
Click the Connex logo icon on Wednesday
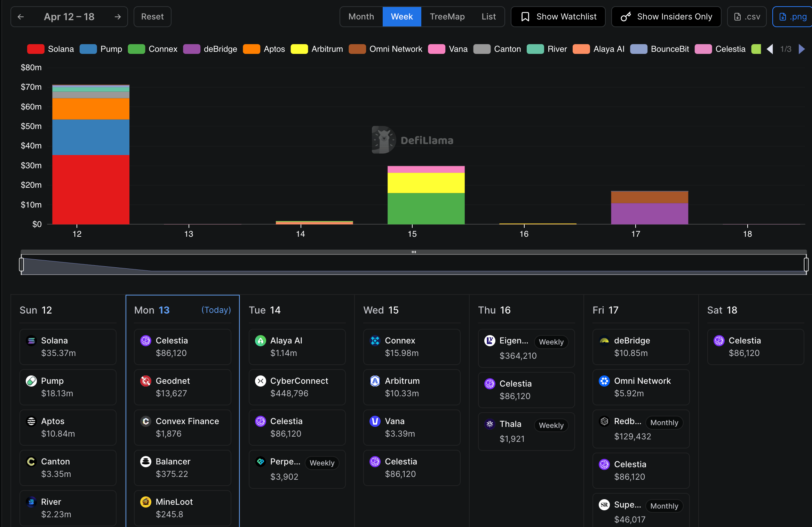tap(375, 341)
